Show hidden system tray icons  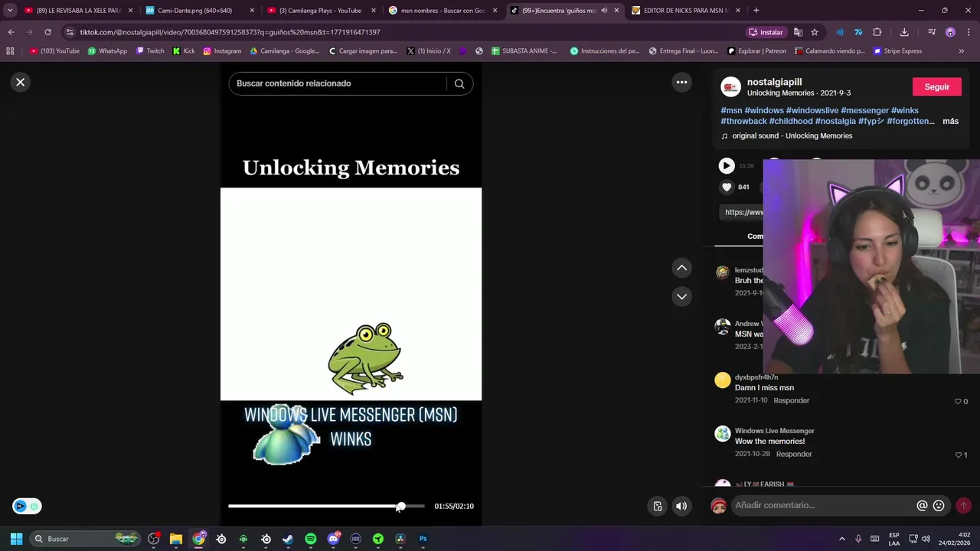click(842, 539)
